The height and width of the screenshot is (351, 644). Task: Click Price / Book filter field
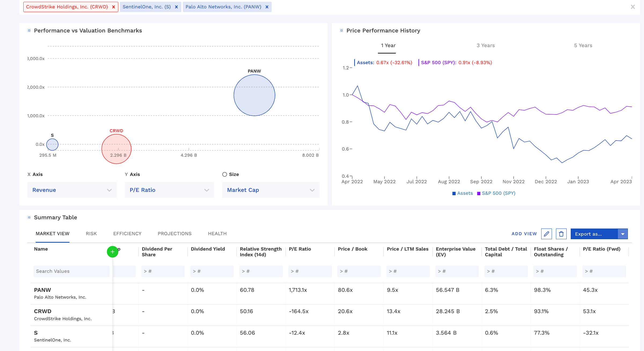359,271
